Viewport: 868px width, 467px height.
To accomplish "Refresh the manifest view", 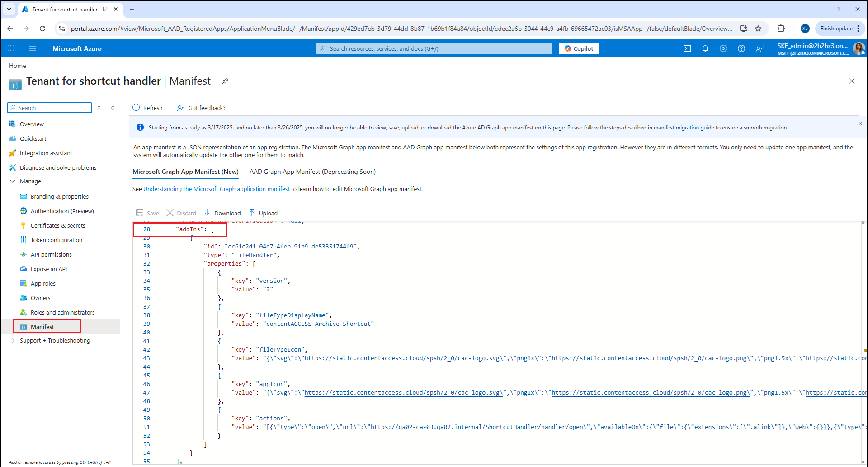I will pos(147,108).
